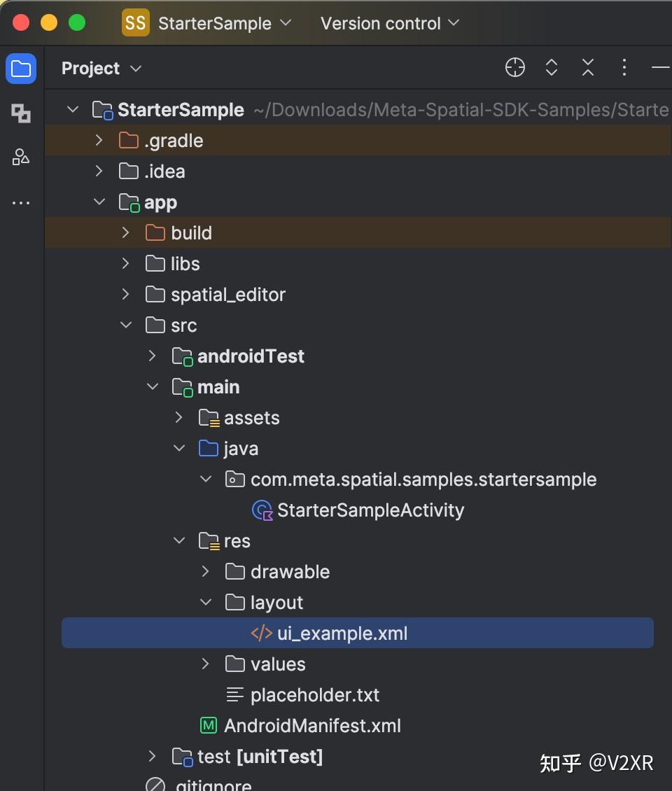Click the androidTest module folder icon
This screenshot has height=791, width=672.
point(182,356)
